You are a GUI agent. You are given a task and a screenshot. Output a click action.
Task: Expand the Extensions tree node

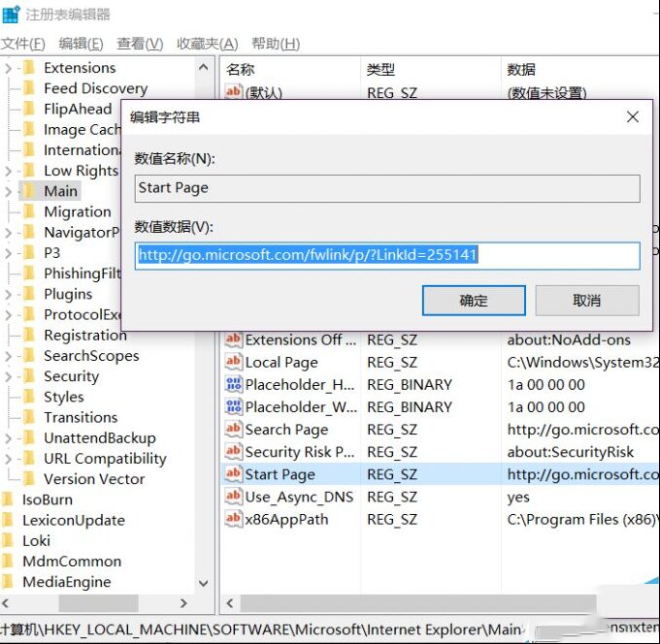click(x=8, y=68)
